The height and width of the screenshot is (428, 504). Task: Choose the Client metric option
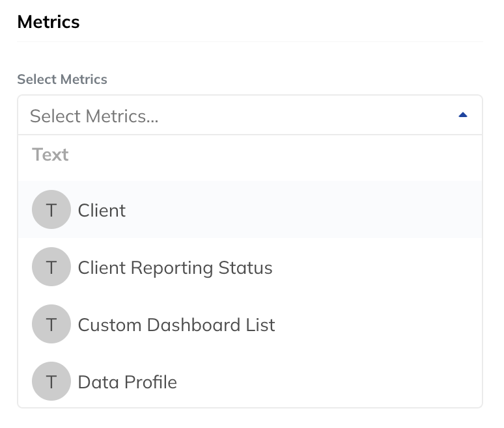250,209
